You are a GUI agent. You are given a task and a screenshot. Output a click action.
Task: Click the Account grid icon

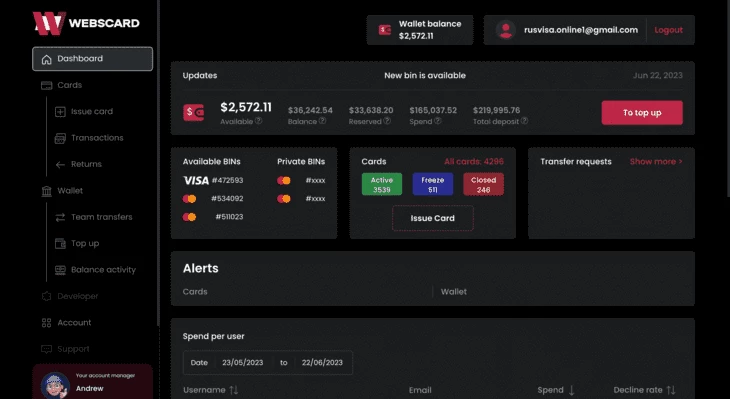coord(47,323)
